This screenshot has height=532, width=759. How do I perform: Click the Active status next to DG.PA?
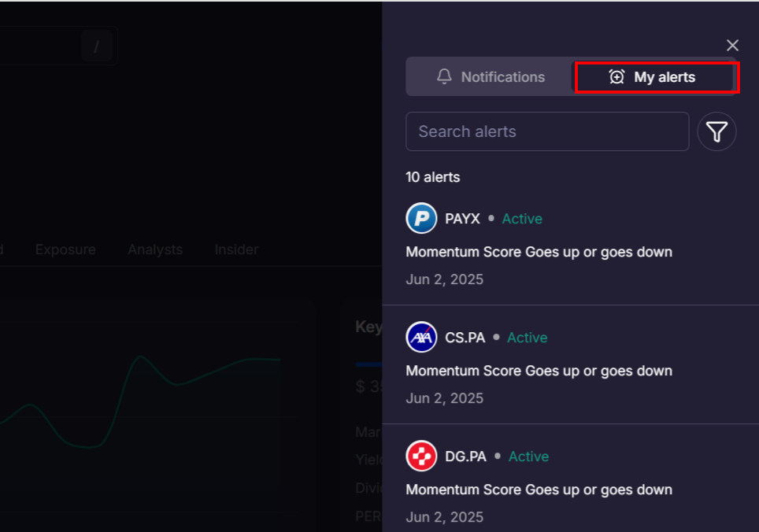pos(528,456)
